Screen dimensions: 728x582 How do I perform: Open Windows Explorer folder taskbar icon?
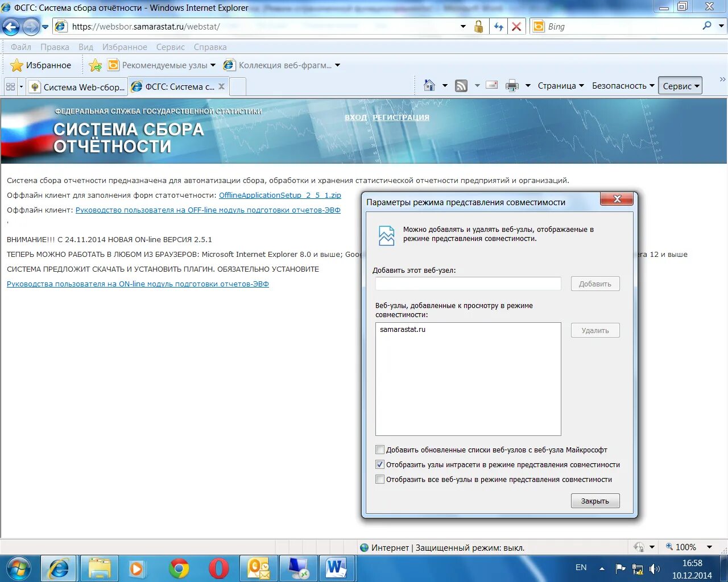point(99,568)
